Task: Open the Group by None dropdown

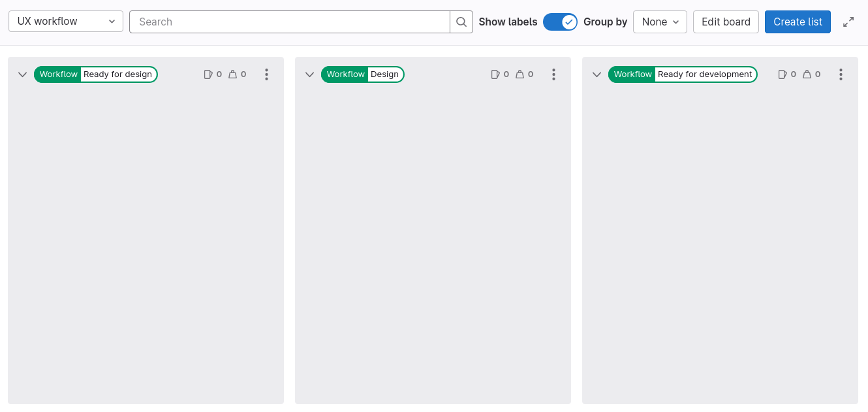Action: pos(660,22)
